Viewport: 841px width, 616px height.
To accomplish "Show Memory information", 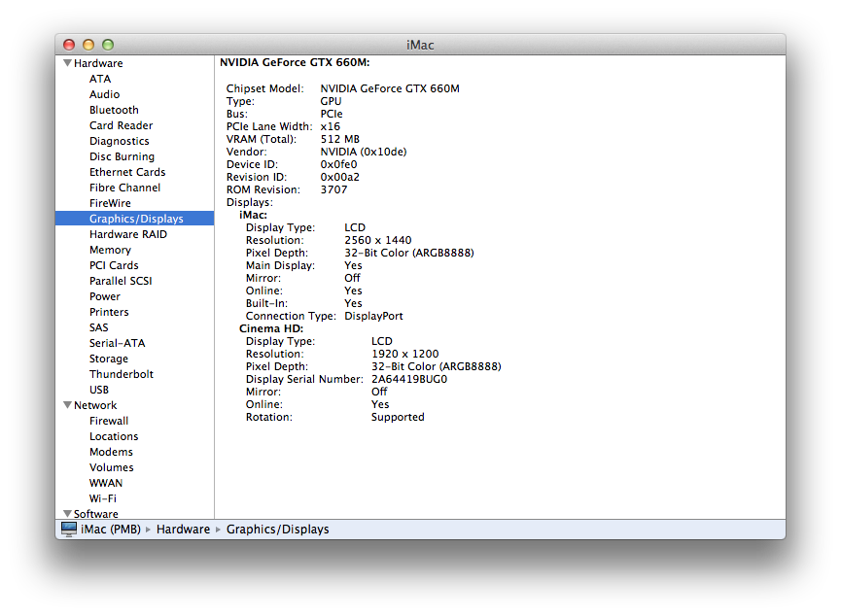I will (110, 250).
